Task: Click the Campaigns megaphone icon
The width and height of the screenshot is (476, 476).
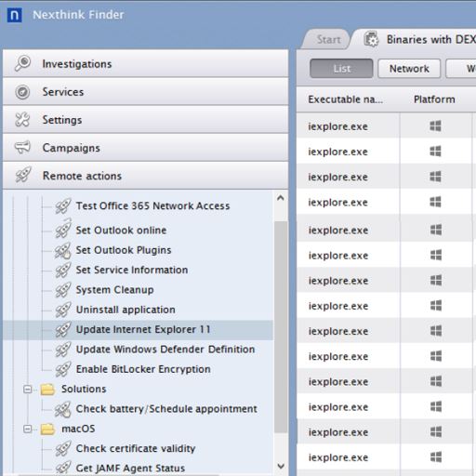Action: pos(22,147)
